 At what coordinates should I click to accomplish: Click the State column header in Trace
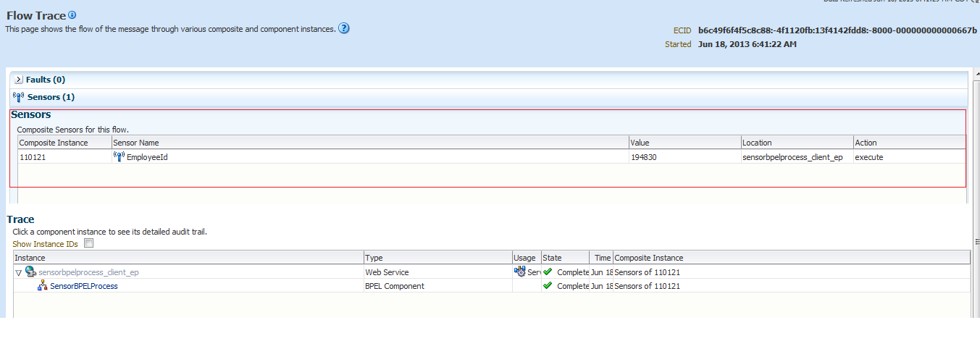click(553, 258)
